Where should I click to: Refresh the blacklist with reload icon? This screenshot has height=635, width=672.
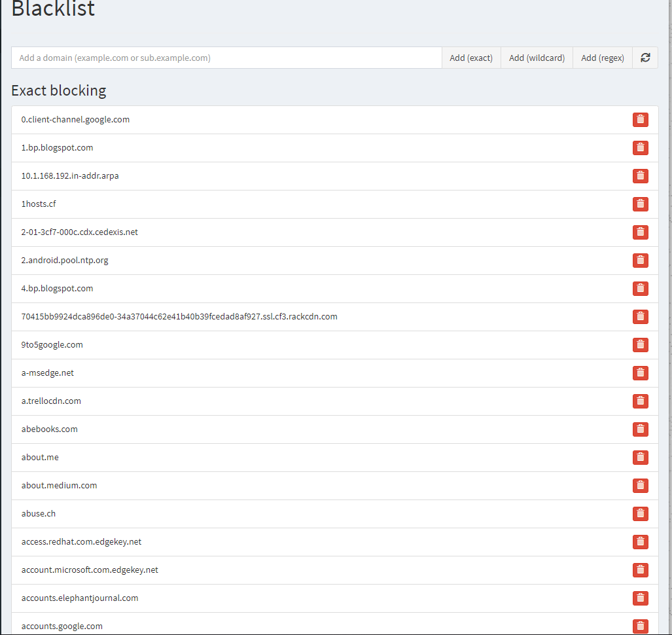[645, 58]
